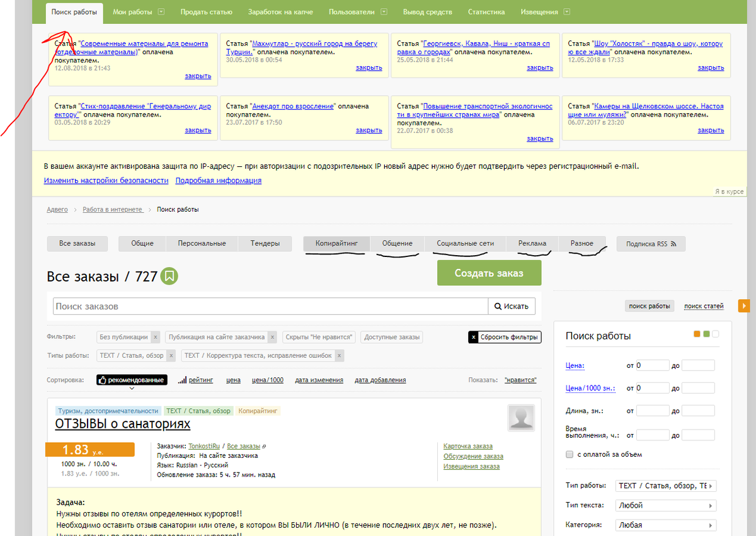Image resolution: width=756 pixels, height=536 pixels.
Task: Expand the Пользователи menu arrow
Action: pyautogui.click(x=384, y=12)
